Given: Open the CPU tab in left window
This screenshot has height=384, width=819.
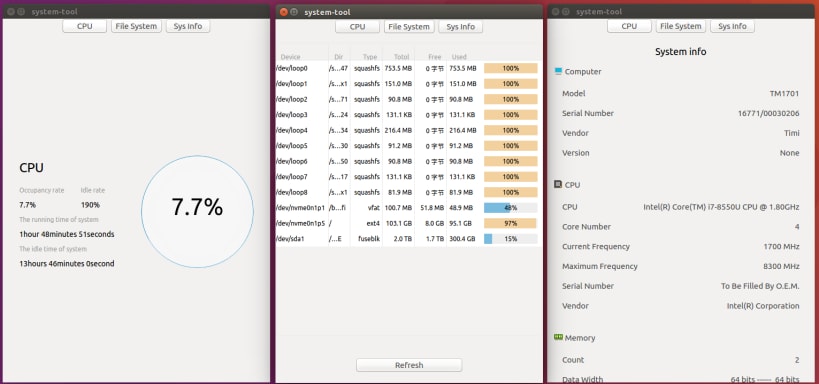Looking at the screenshot, I should pos(85,26).
